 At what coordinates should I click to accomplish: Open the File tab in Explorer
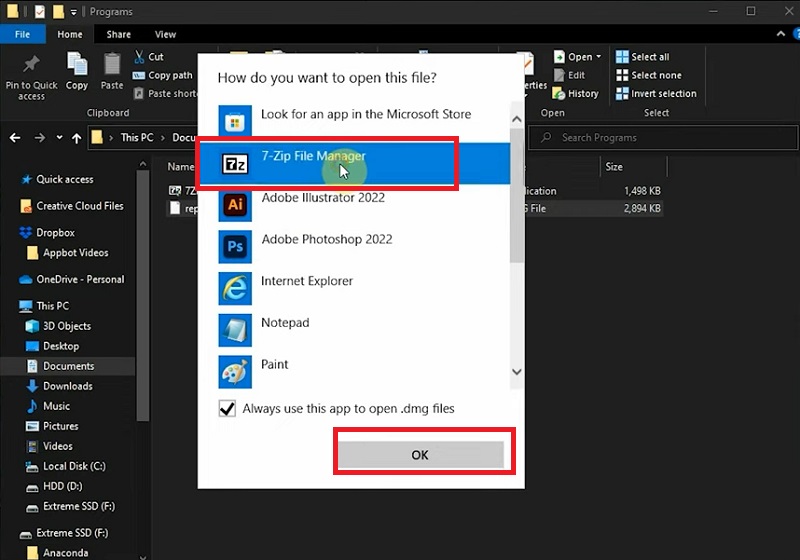[x=22, y=34]
